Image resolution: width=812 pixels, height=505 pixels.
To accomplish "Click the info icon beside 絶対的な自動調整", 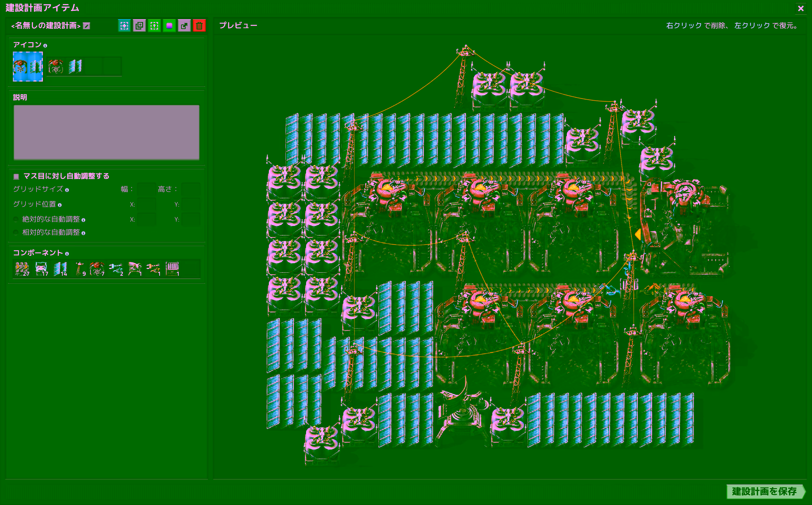I will [x=83, y=220].
